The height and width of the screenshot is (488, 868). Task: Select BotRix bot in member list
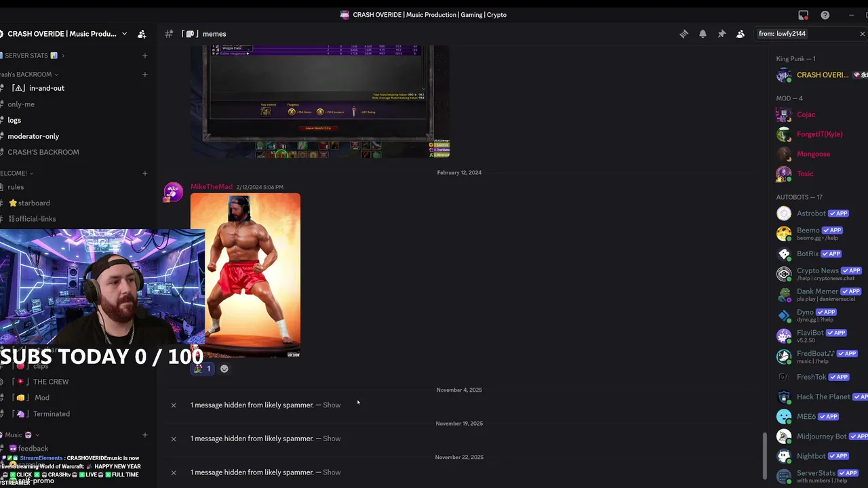click(821, 254)
